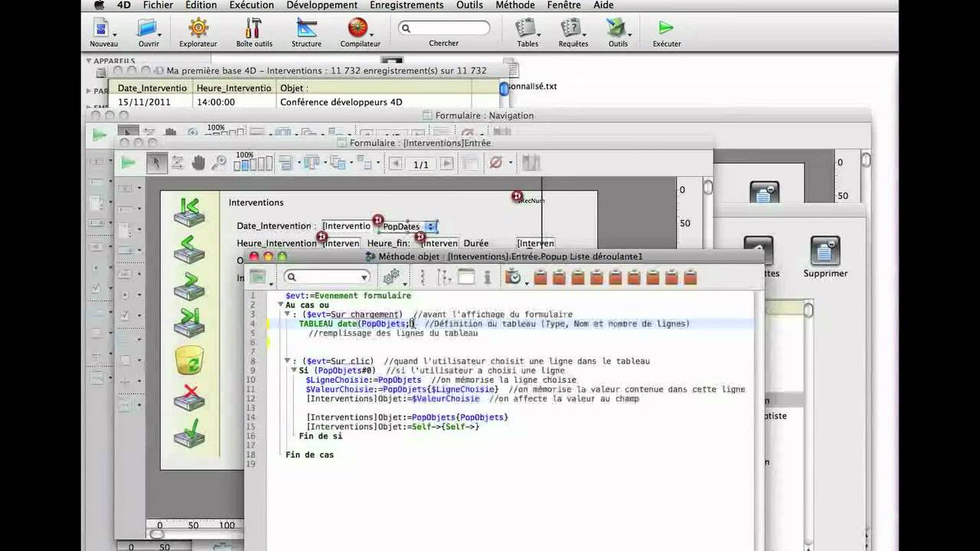Click the Chercher search field
This screenshot has width=980, height=551.
(x=443, y=28)
